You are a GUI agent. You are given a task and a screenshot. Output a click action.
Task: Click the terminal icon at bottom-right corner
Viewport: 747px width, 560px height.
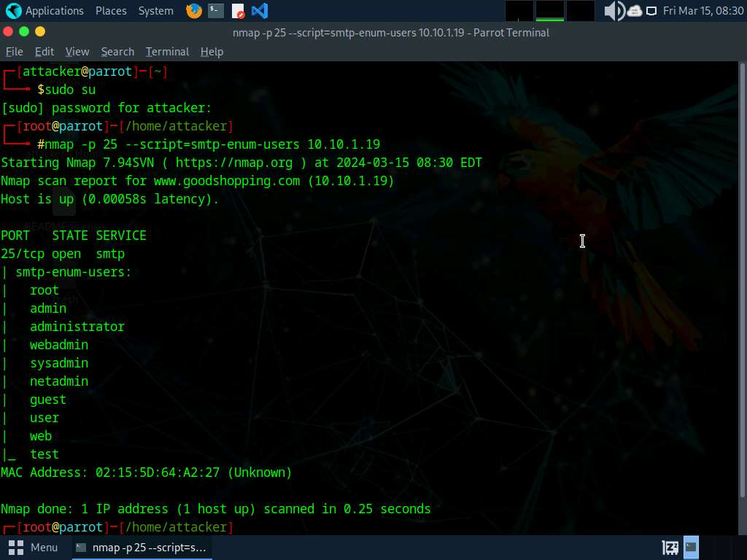[691, 547]
